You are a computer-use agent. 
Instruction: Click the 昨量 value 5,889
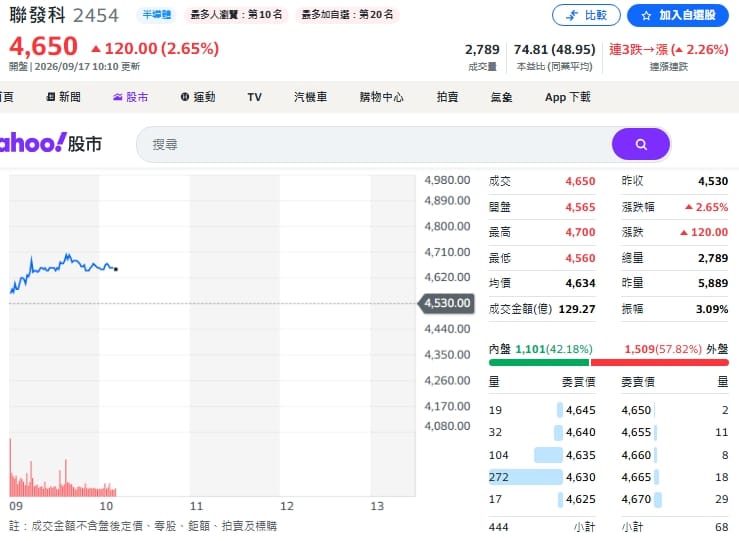pos(713,283)
